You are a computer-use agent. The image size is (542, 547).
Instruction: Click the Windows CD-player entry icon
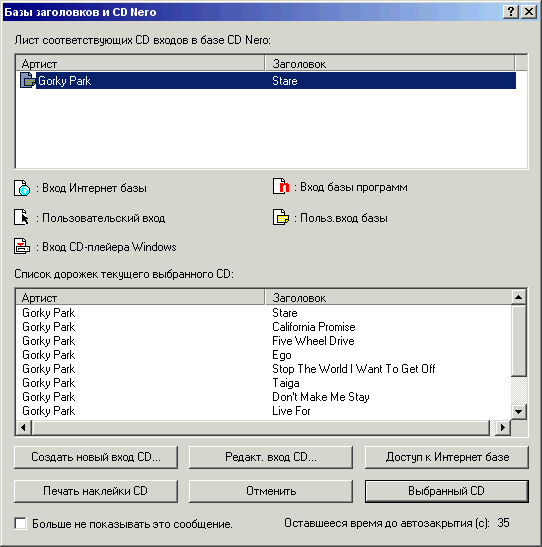click(22, 246)
